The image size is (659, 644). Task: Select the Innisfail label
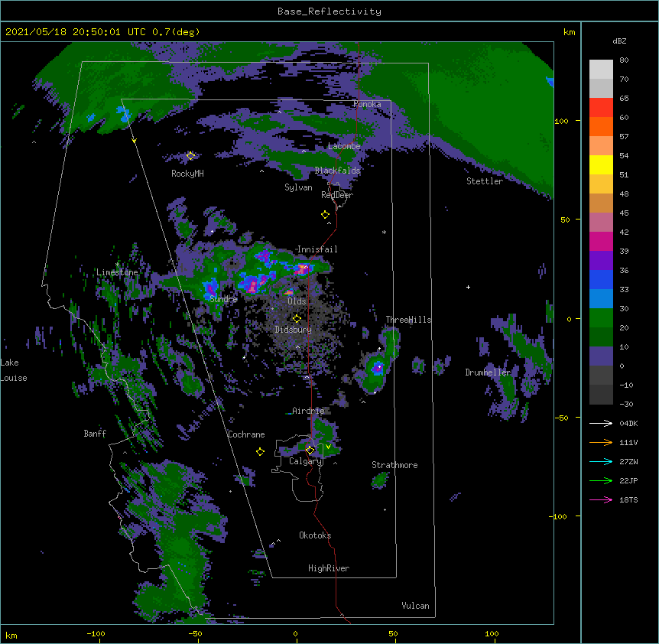pyautogui.click(x=317, y=249)
